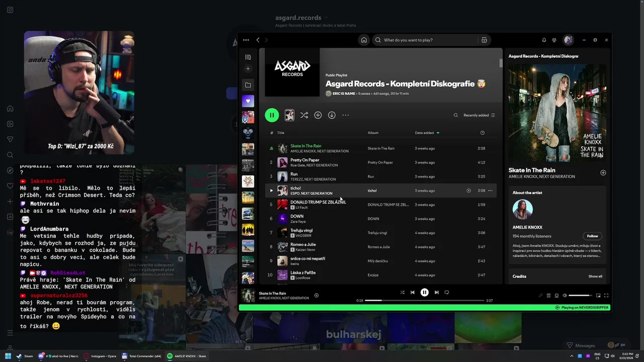Sort by duration clock column
The image size is (644, 362).
(482, 133)
